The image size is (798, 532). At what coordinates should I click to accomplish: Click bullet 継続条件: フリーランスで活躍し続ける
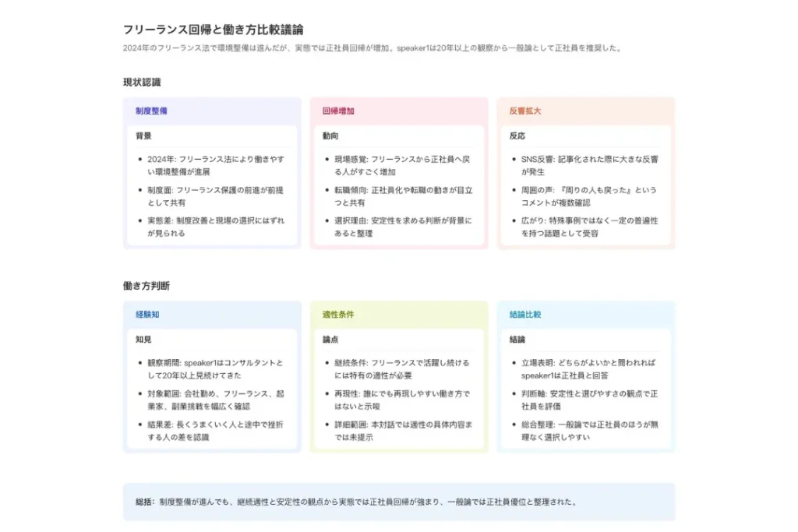pyautogui.click(x=402, y=368)
